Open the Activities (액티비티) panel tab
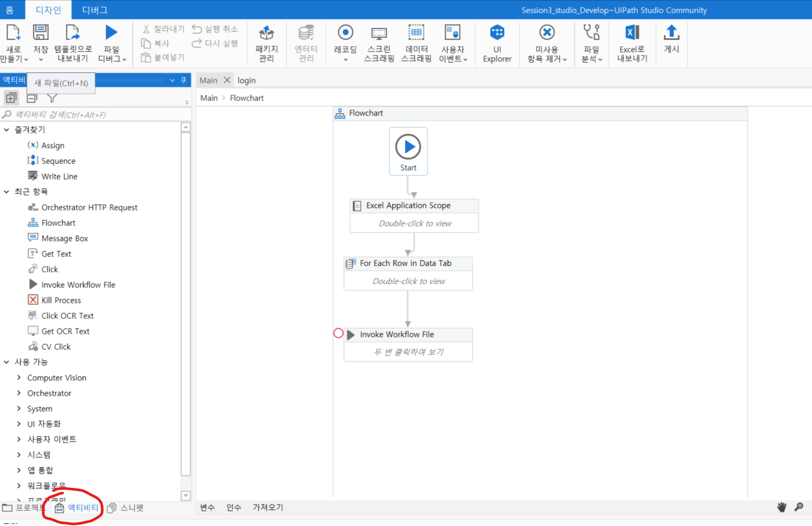The height and width of the screenshot is (526, 812). tap(77, 508)
